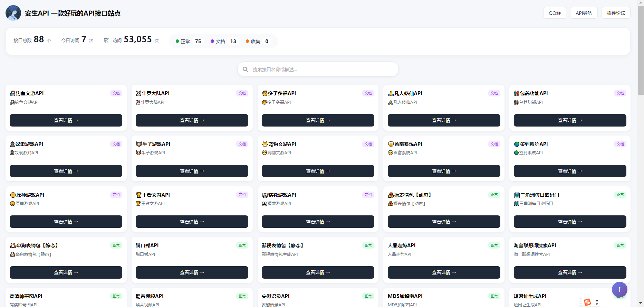Screen dimensions: 644x307
Task: View details for 斗罗大陆API
Action: [192, 120]
